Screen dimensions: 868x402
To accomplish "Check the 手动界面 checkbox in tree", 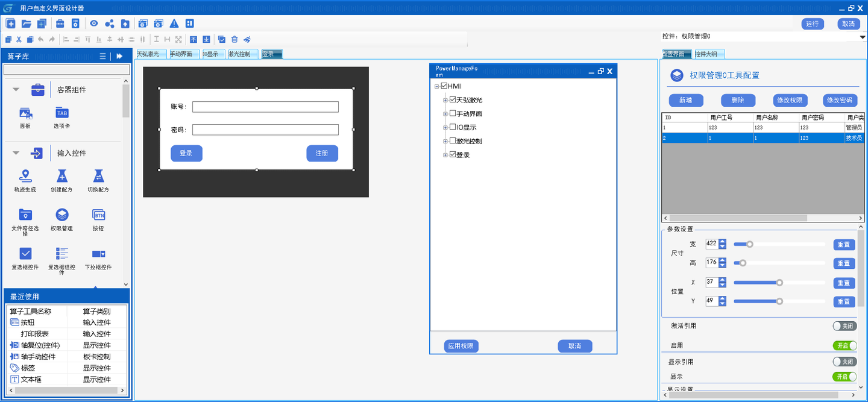I will [x=453, y=113].
